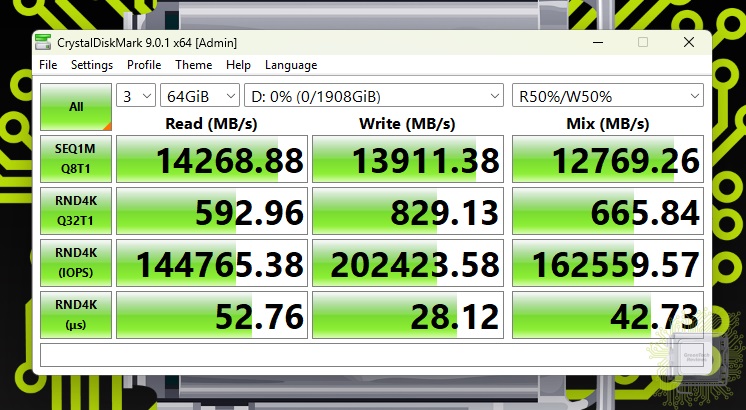Viewport: 746px width, 410px height.
Task: Close the CrystalDiskMark window
Action: [x=688, y=42]
